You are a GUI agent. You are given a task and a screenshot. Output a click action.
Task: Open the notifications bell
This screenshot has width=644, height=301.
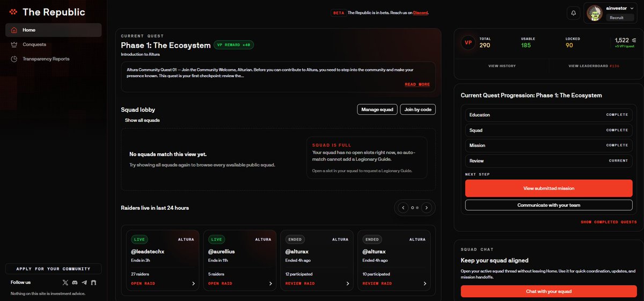coord(573,13)
